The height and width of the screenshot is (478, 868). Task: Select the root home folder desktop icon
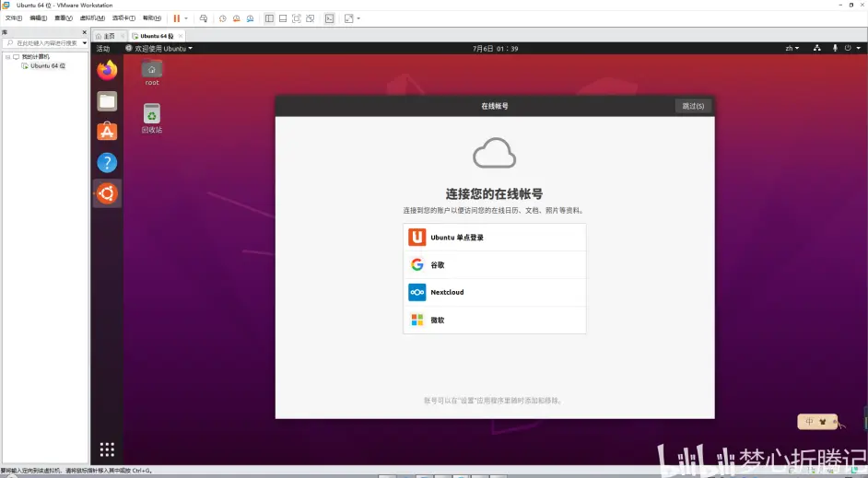pyautogui.click(x=152, y=73)
